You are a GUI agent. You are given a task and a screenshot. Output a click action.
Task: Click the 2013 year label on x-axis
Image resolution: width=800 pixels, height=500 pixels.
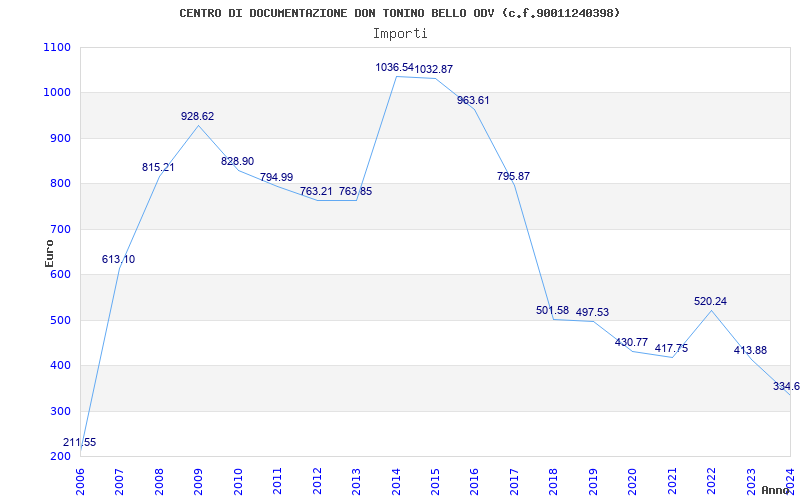point(357,481)
